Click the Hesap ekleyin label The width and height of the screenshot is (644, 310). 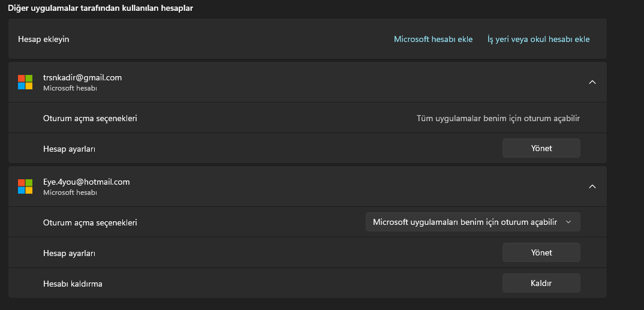tap(44, 39)
